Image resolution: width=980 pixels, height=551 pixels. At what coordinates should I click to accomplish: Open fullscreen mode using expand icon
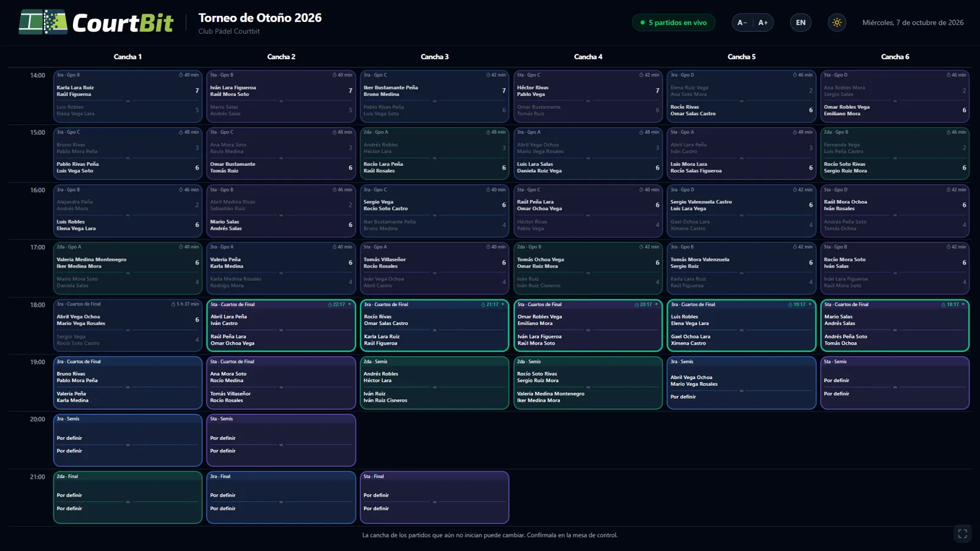point(962,534)
